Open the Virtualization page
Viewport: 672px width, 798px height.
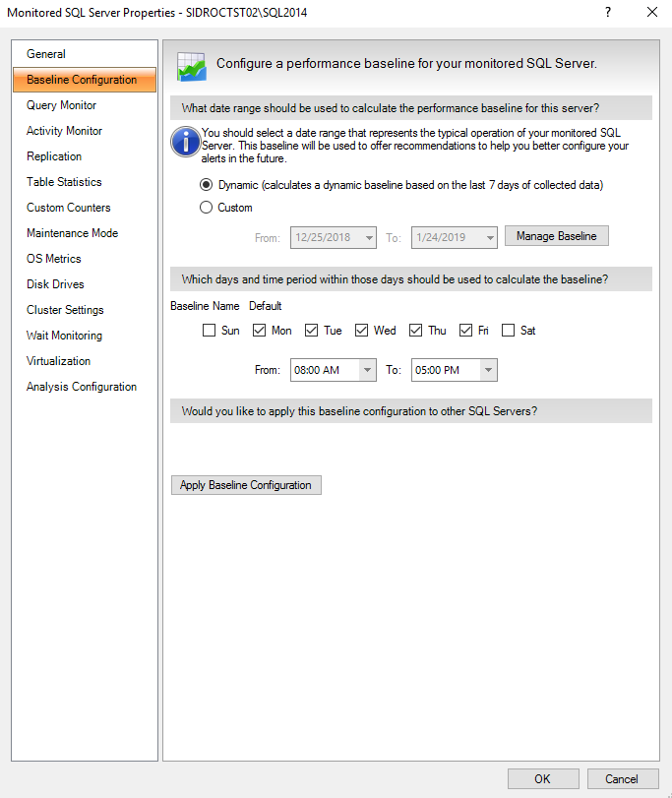[85, 361]
